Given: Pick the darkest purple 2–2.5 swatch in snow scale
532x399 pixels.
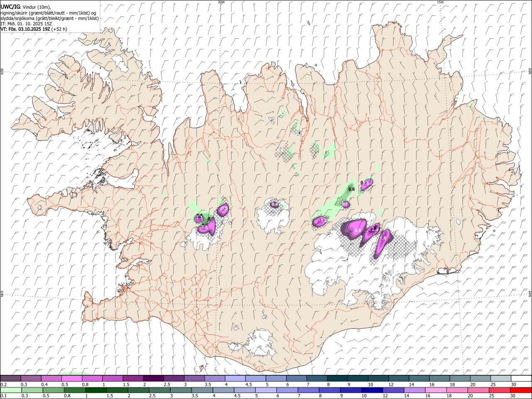Looking at the screenshot, I should click(x=153, y=378).
